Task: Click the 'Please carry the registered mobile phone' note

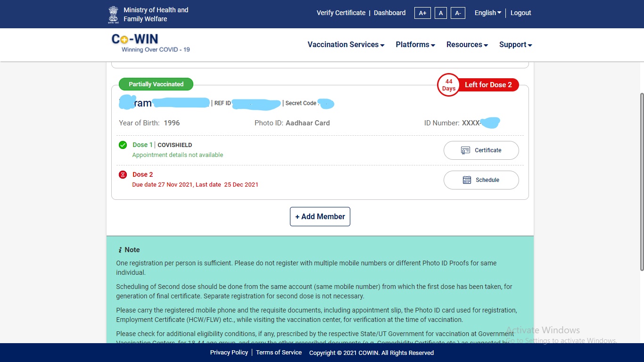Action: point(317,315)
